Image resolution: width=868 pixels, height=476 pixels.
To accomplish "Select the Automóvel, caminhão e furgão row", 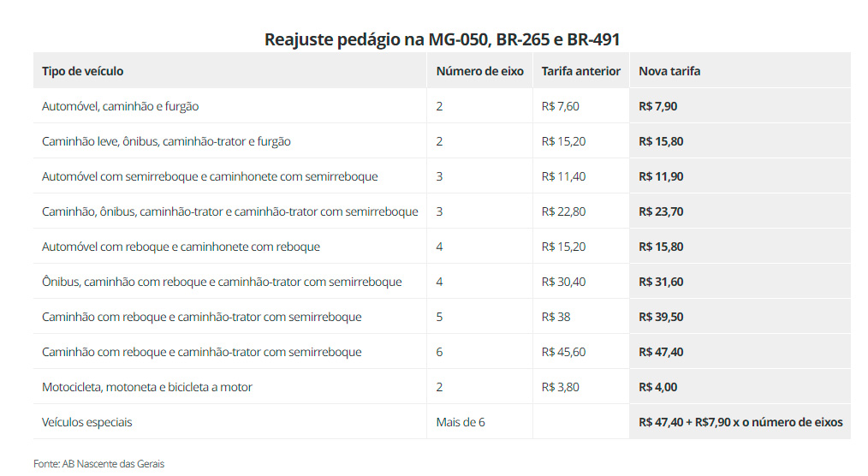I will 442,105.
